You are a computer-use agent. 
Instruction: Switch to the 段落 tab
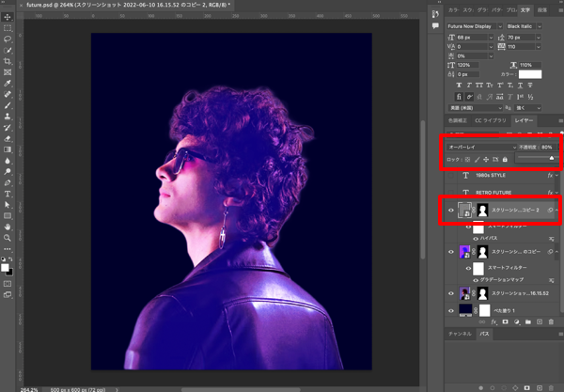click(542, 9)
